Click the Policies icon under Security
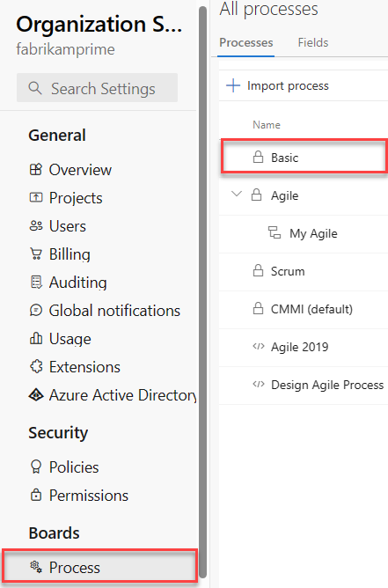The width and height of the screenshot is (388, 588). (x=36, y=467)
